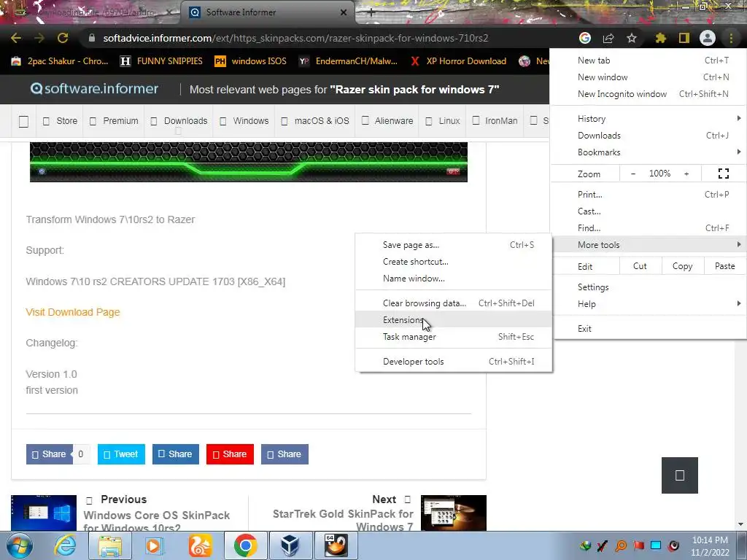Open Task manager from submenu
Image resolution: width=747 pixels, height=560 pixels.
tap(454, 337)
